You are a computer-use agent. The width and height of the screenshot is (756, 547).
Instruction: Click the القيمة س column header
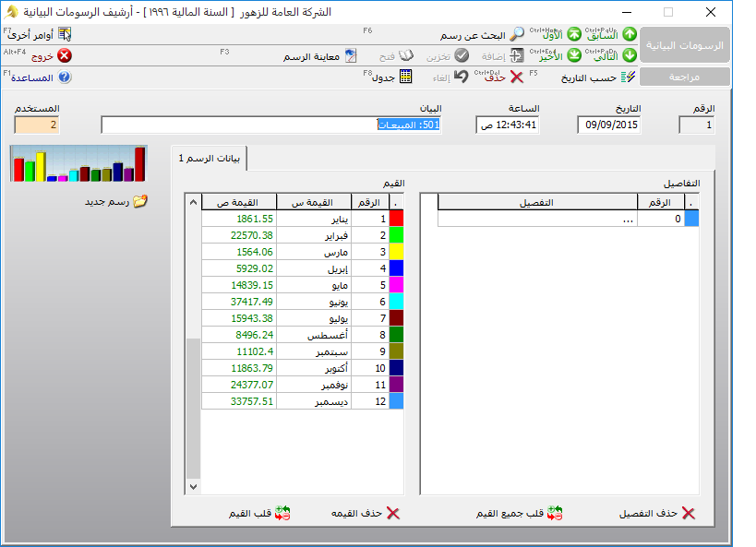315,202
